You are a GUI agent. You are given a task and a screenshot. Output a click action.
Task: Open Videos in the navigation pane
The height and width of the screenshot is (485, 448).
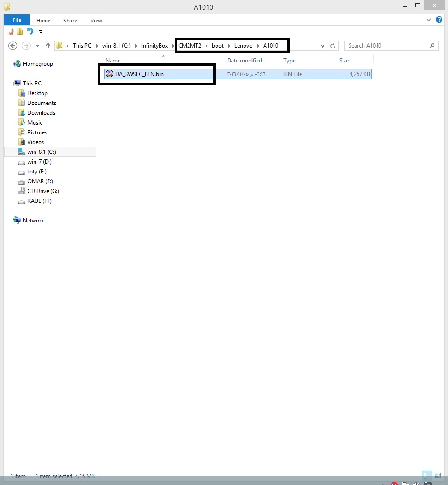point(35,142)
